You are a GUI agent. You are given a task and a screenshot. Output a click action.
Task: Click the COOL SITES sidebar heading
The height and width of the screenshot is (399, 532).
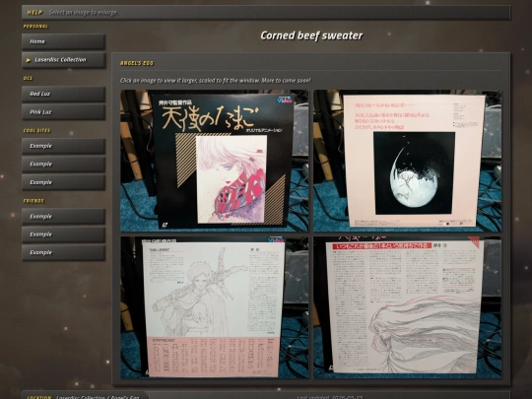pos(36,131)
